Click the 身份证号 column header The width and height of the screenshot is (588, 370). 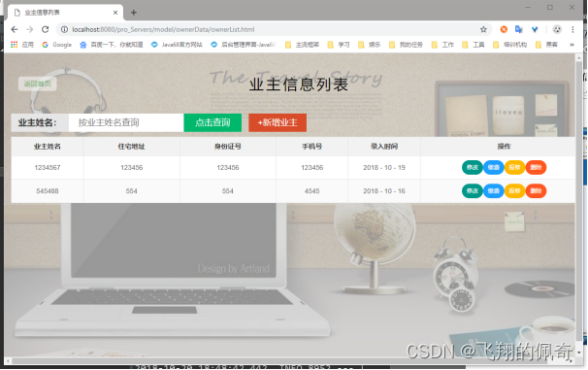pyautogui.click(x=228, y=147)
